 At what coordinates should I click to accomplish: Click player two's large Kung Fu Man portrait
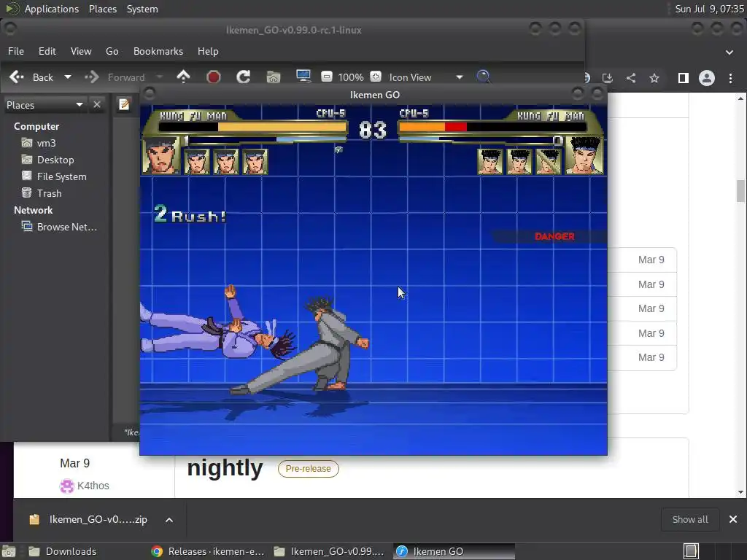coord(584,155)
